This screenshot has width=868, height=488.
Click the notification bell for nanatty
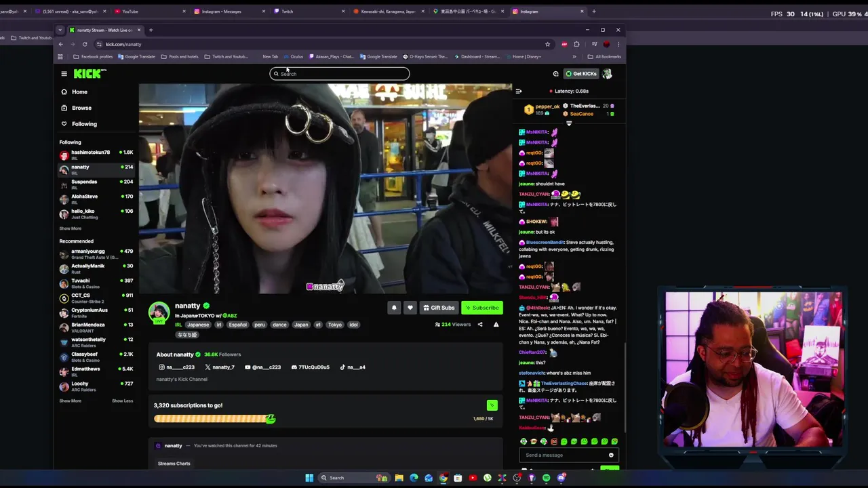click(x=394, y=308)
